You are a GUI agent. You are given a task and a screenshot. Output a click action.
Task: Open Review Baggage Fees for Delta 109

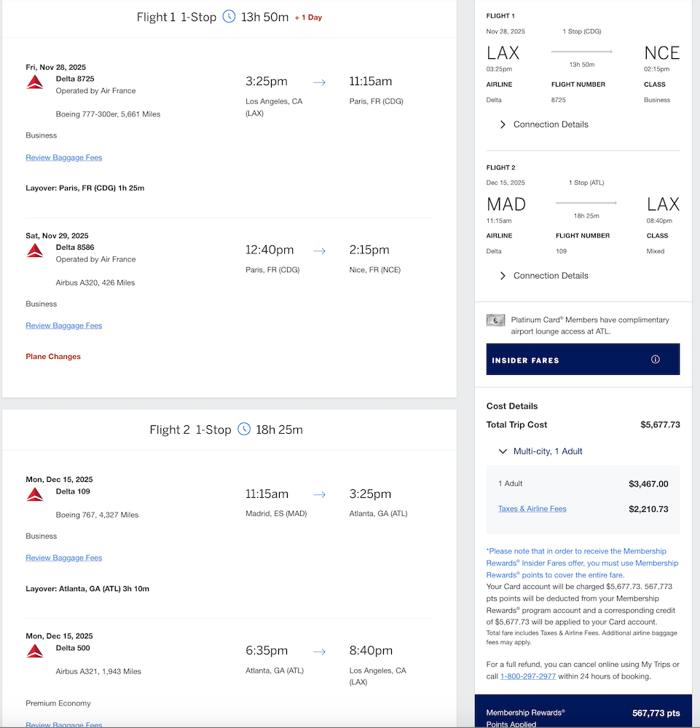pos(64,558)
